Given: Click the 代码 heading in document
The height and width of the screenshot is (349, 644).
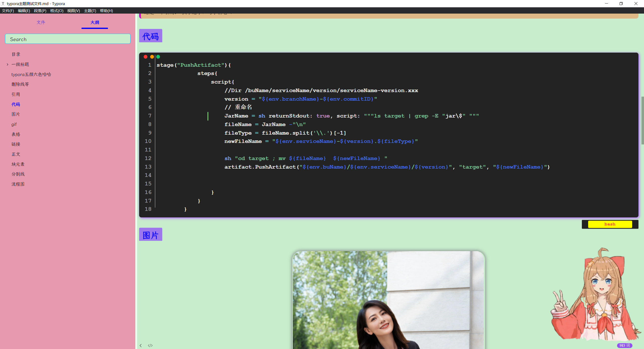Looking at the screenshot, I should coord(150,36).
